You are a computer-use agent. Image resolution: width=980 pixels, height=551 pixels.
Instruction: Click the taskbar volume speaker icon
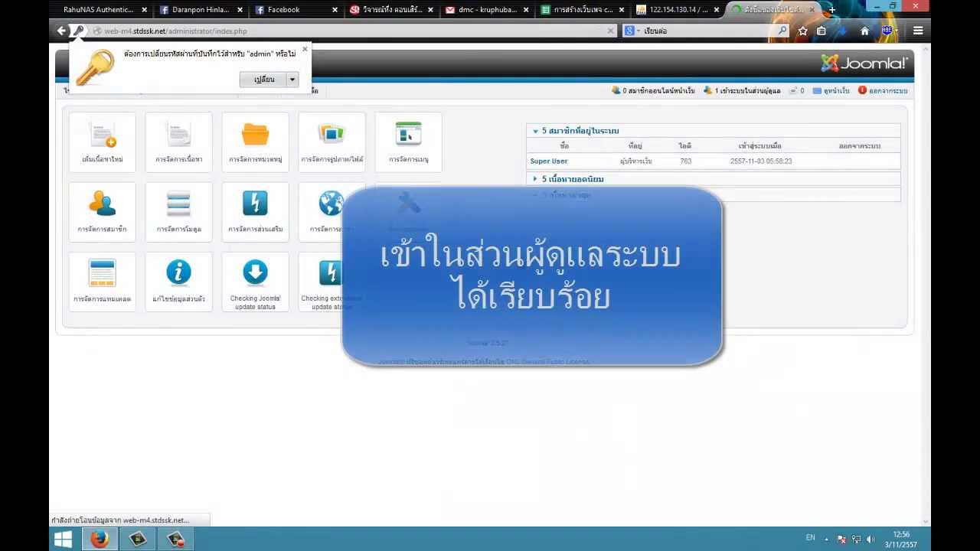point(871,540)
